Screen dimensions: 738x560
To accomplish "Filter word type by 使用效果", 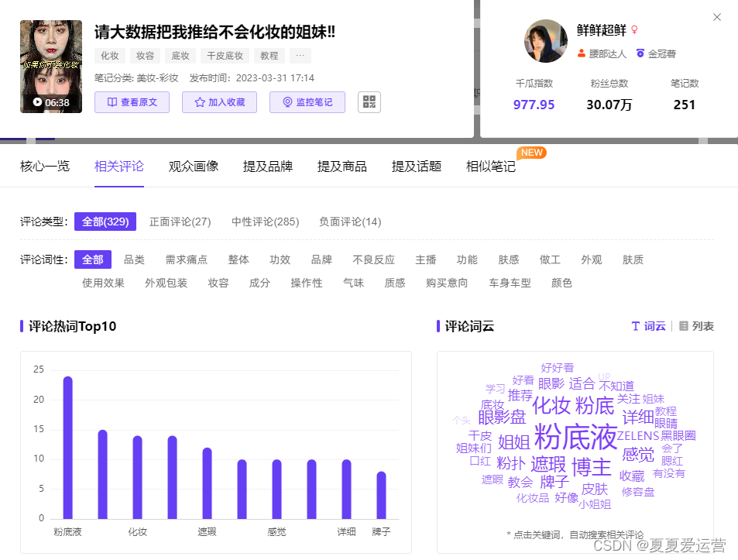I will click(103, 283).
